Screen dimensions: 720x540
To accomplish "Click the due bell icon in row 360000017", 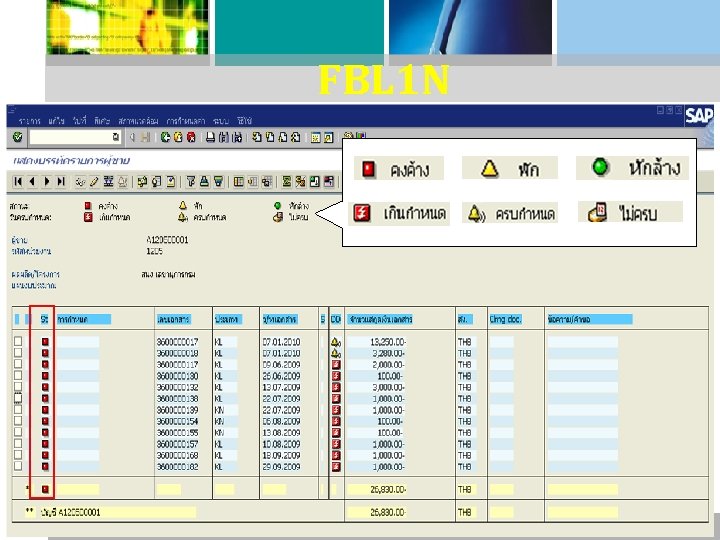I will click(336, 342).
